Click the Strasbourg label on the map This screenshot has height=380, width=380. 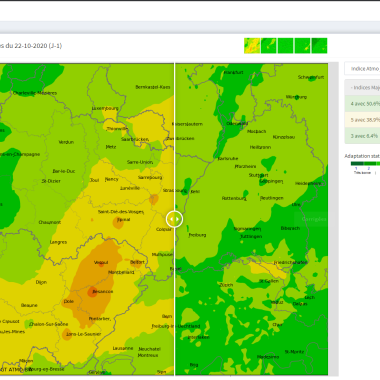(175, 190)
